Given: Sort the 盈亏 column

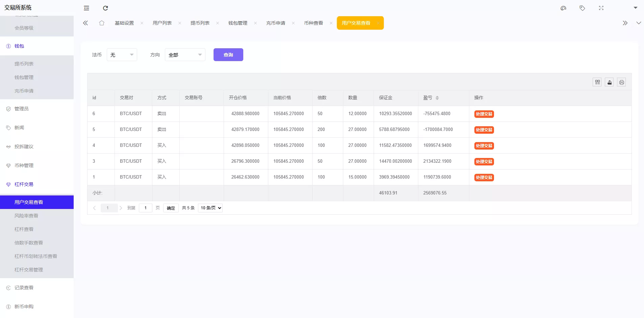Looking at the screenshot, I should pos(437,98).
